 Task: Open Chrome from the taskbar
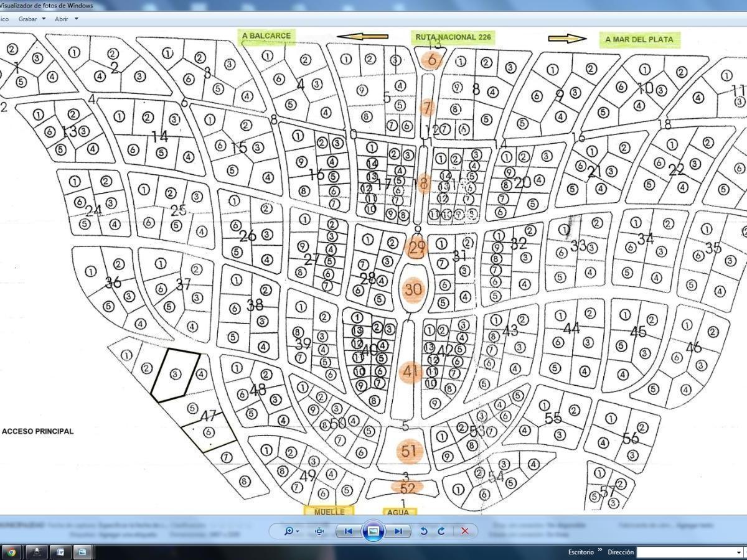11,552
